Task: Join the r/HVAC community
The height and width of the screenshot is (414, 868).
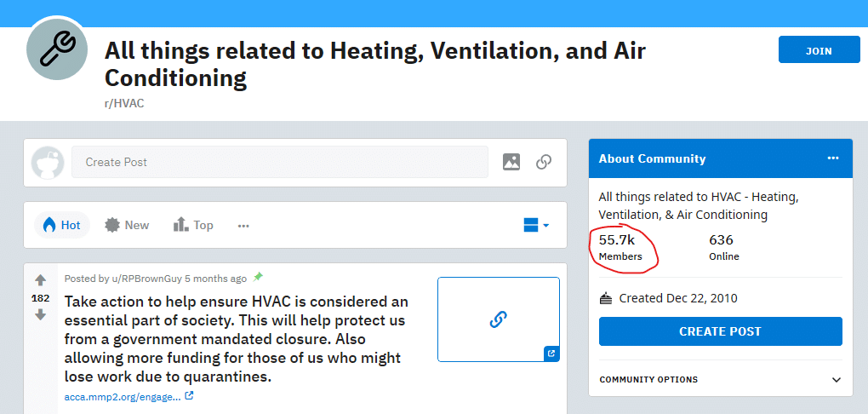Action: (x=819, y=51)
